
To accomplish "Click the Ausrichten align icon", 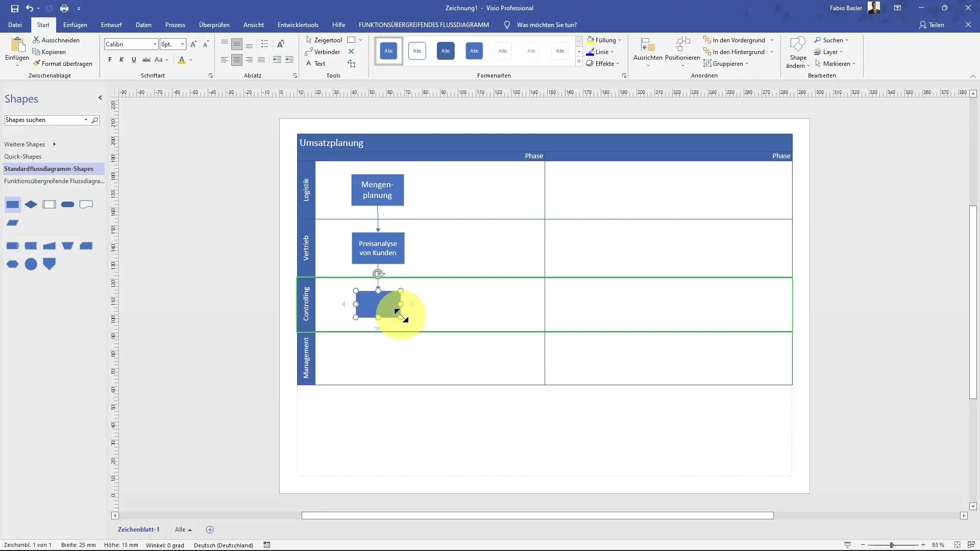I will (x=648, y=45).
